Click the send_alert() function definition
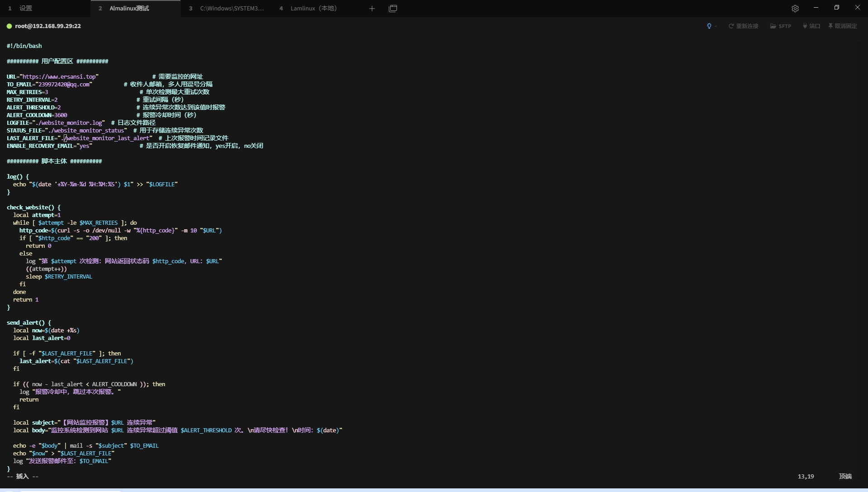Image resolution: width=868 pixels, height=492 pixels. point(29,323)
